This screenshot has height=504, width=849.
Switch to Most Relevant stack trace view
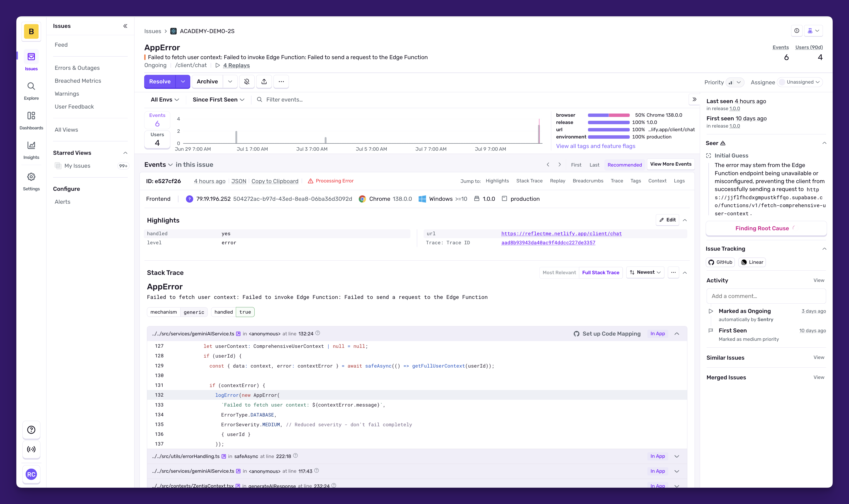(559, 272)
